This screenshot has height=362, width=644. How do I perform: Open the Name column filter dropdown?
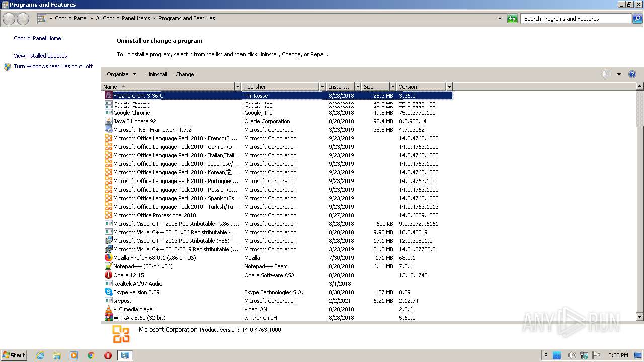(238, 87)
